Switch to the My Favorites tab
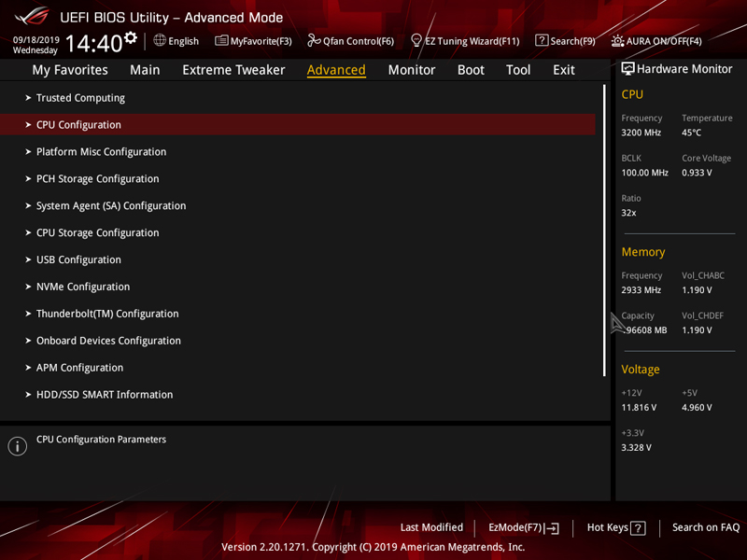The width and height of the screenshot is (747, 560). 70,70
